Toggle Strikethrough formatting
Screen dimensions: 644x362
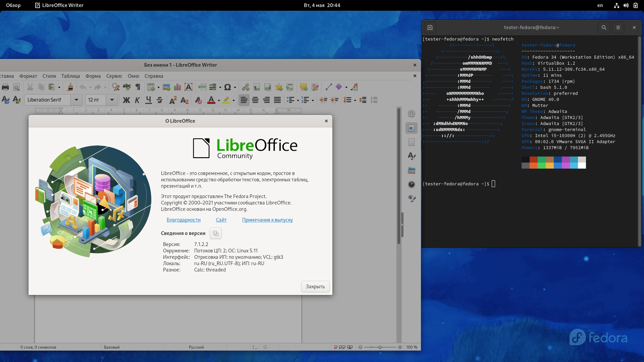[x=160, y=100]
